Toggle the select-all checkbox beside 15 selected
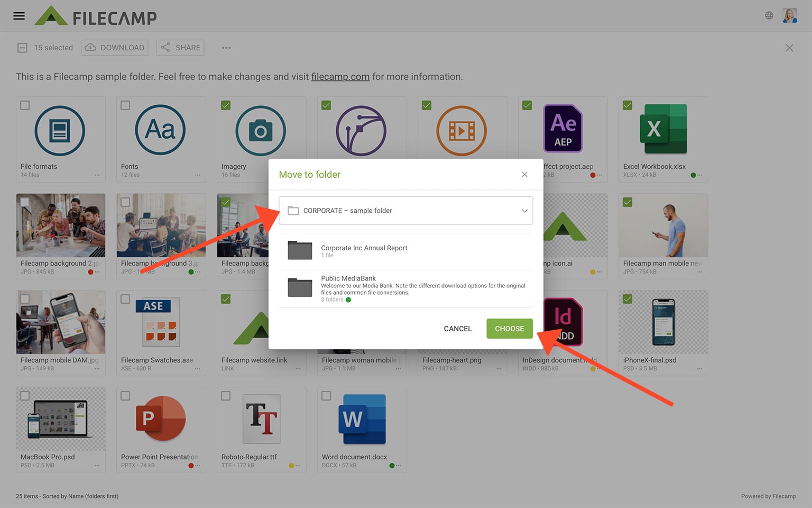This screenshot has height=508, width=812. pos(22,48)
